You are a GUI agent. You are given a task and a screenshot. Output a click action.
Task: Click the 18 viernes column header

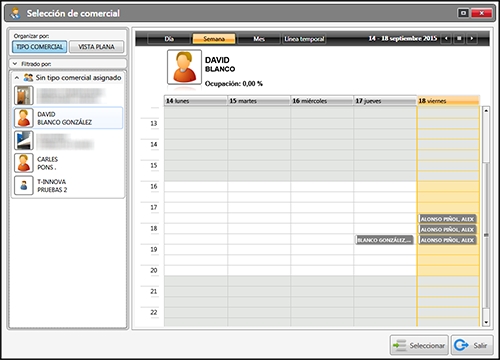pyautogui.click(x=448, y=101)
